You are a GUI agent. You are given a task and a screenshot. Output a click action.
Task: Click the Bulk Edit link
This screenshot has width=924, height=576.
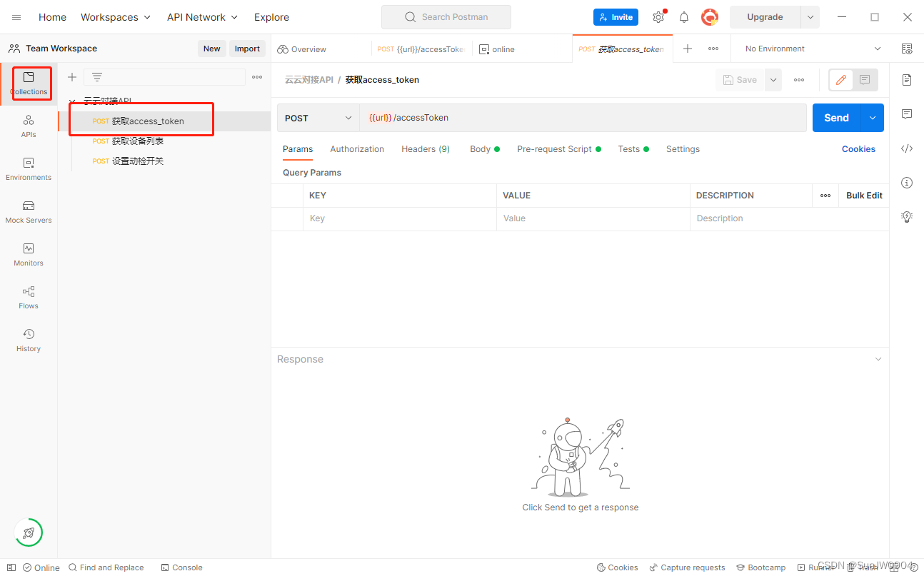point(864,196)
